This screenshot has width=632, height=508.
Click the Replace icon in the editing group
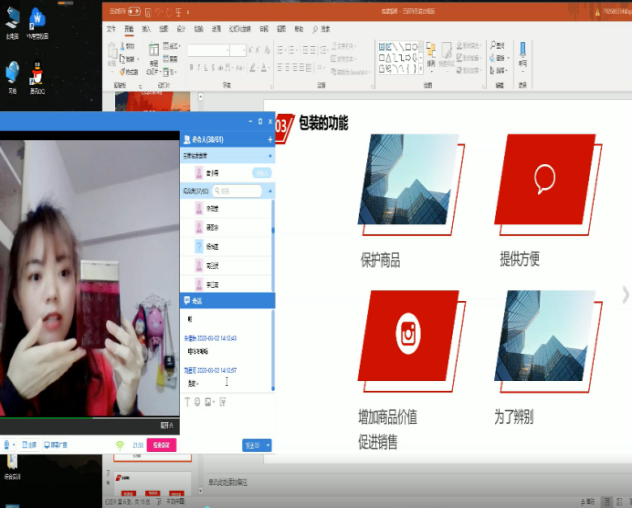[493, 58]
